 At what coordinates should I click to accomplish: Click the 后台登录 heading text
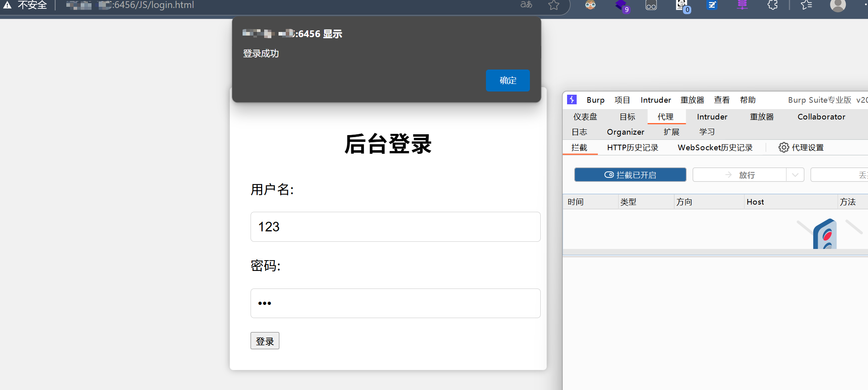pyautogui.click(x=388, y=144)
